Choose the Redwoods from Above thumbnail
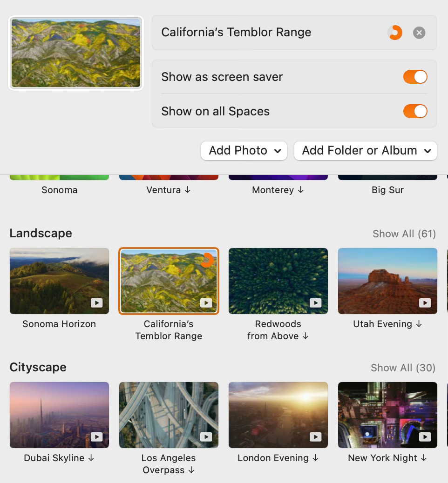The height and width of the screenshot is (483, 448). click(278, 281)
